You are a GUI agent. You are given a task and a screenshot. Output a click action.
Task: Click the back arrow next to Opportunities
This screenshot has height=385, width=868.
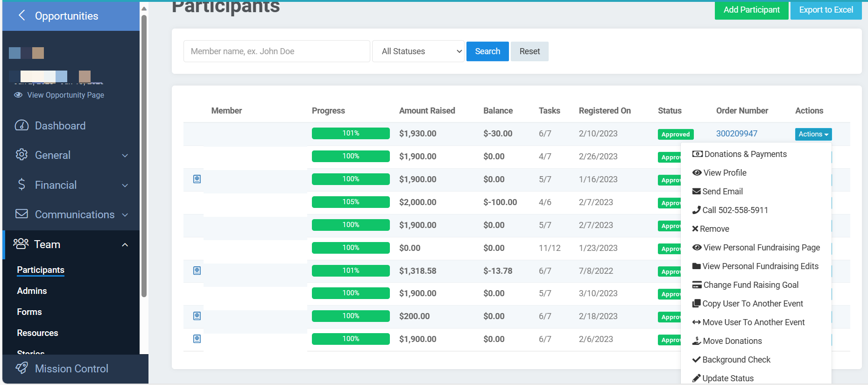pyautogui.click(x=21, y=15)
